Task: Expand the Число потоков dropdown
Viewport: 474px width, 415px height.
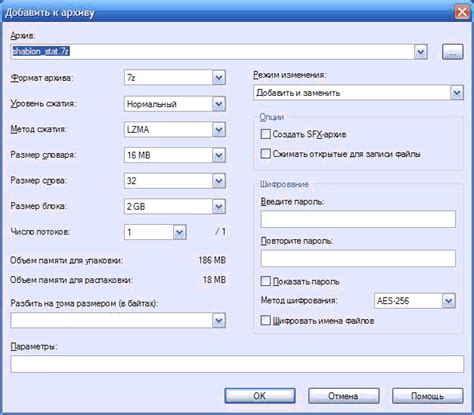Action: pos(180,232)
